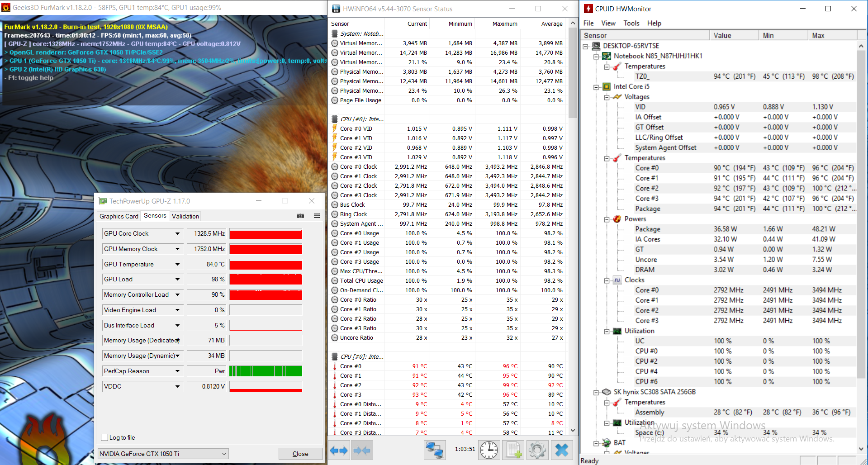868x465 pixels.
Task: Enable GPU-Z Log to file checkbox
Action: [104, 437]
